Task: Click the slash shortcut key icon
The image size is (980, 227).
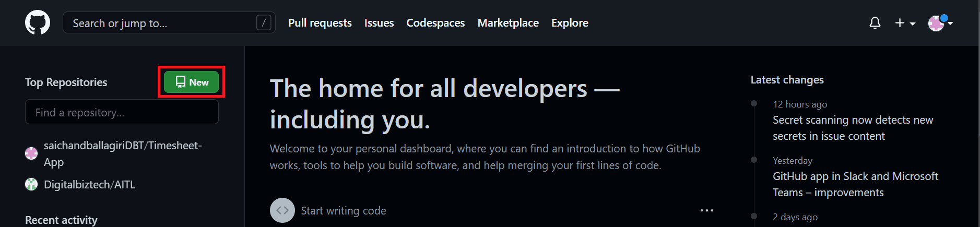Action: (264, 23)
